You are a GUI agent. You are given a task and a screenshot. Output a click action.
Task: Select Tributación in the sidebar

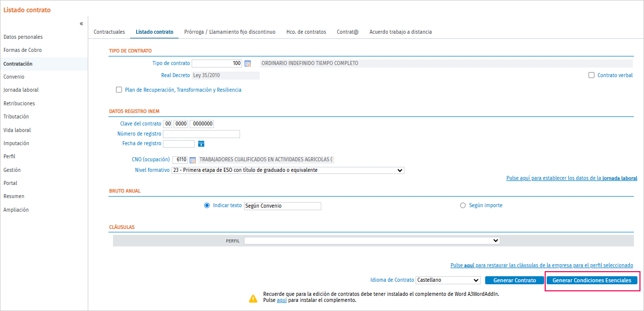(16, 117)
